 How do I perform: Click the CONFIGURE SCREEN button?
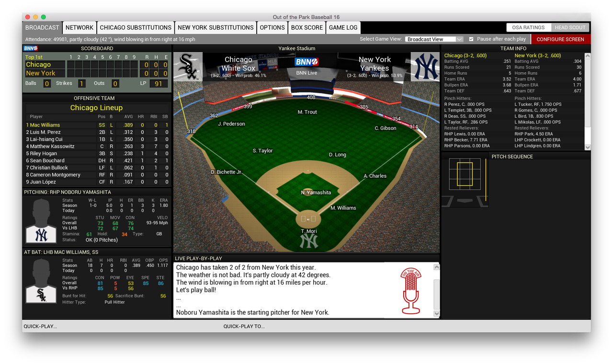[x=560, y=39]
